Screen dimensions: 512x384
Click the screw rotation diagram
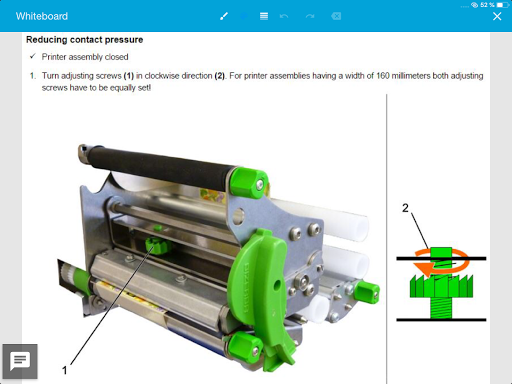[x=441, y=283]
